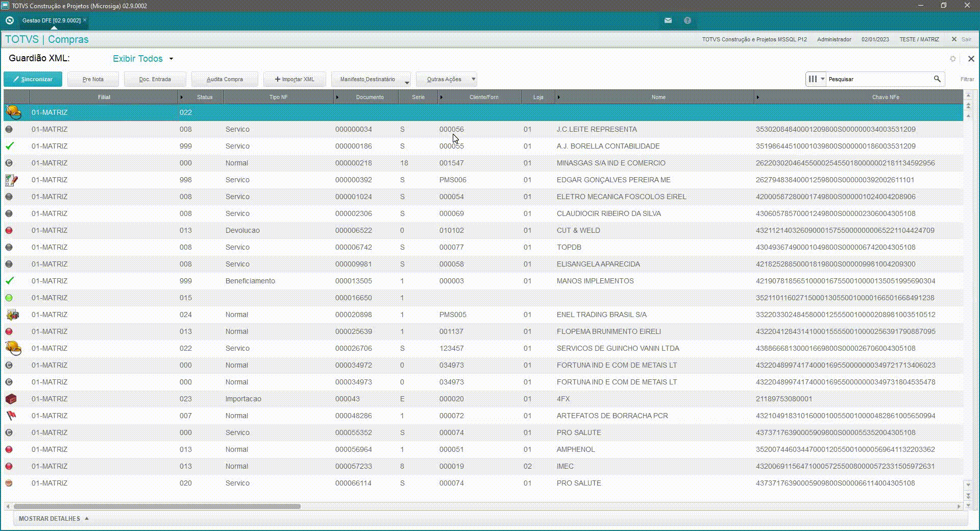Click helmet icon of SERVICOS DE GUINCHO VANIN row

tap(13, 348)
